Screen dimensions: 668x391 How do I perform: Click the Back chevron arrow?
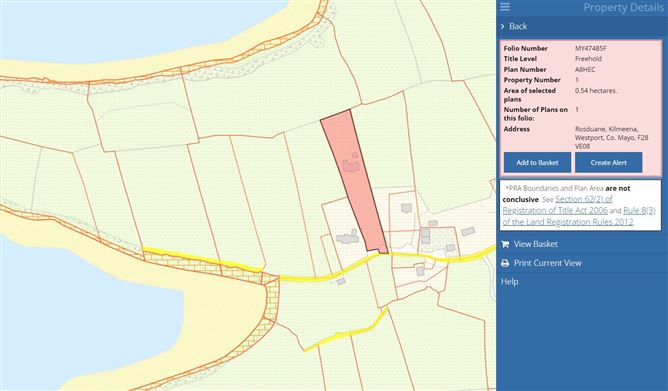(503, 26)
